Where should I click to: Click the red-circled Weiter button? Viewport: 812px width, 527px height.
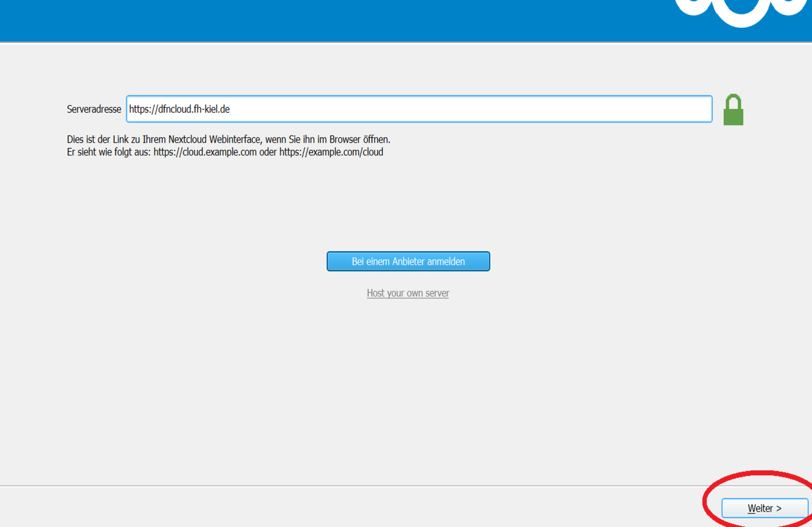[765, 508]
